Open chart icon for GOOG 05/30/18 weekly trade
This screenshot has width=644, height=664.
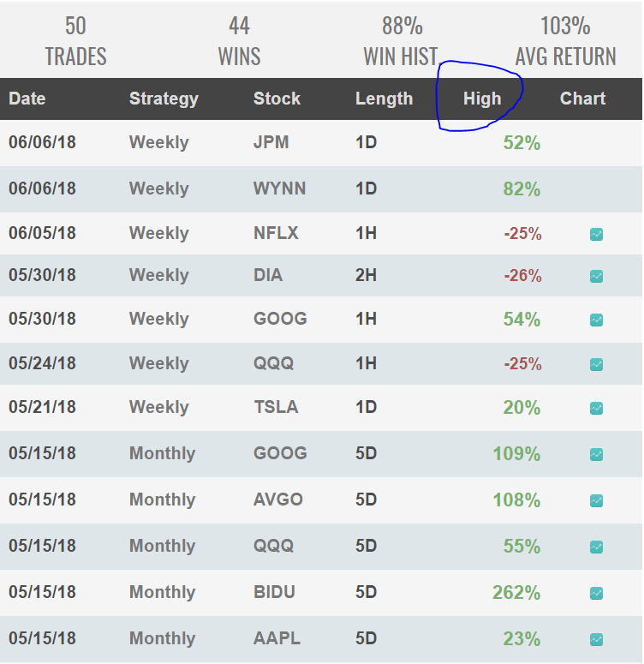tap(596, 320)
